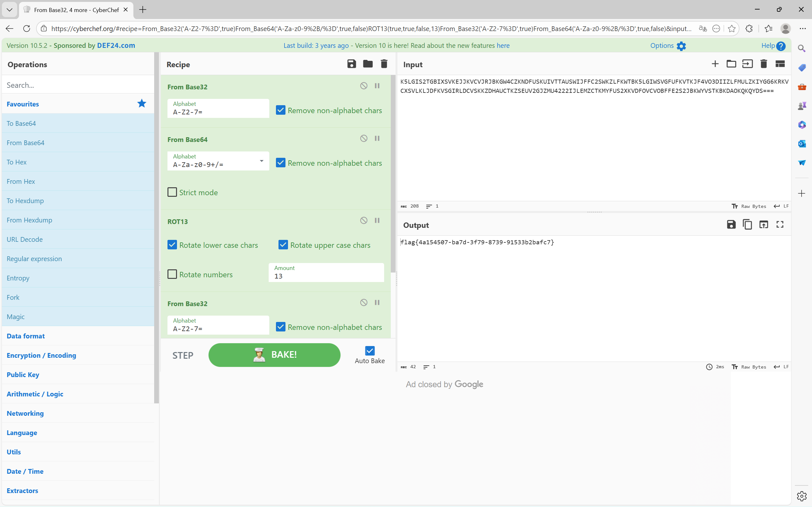
Task: Open the load recipe folder icon
Action: click(x=368, y=64)
